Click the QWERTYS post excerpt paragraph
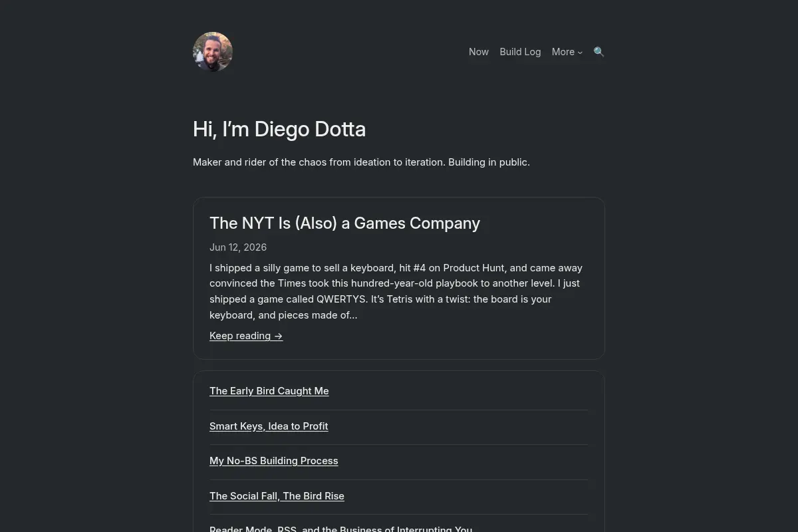This screenshot has width=798, height=532. (x=398, y=291)
